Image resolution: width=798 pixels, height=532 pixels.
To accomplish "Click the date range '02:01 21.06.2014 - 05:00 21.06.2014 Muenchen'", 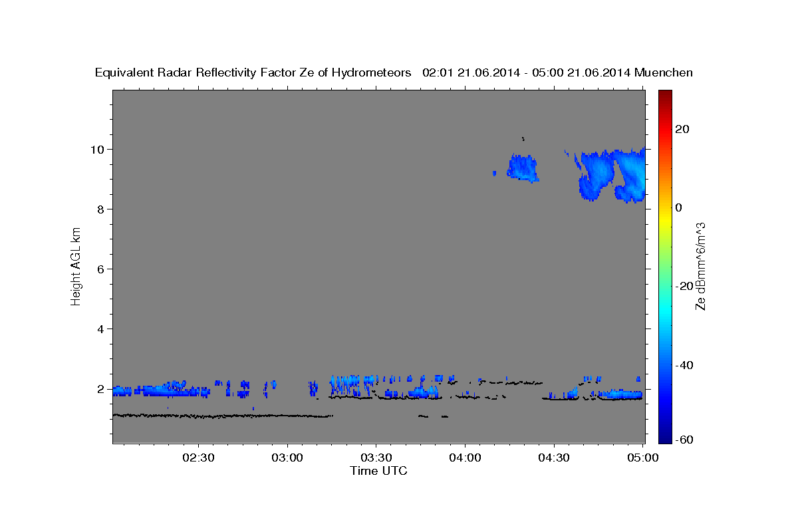I will (557, 72).
